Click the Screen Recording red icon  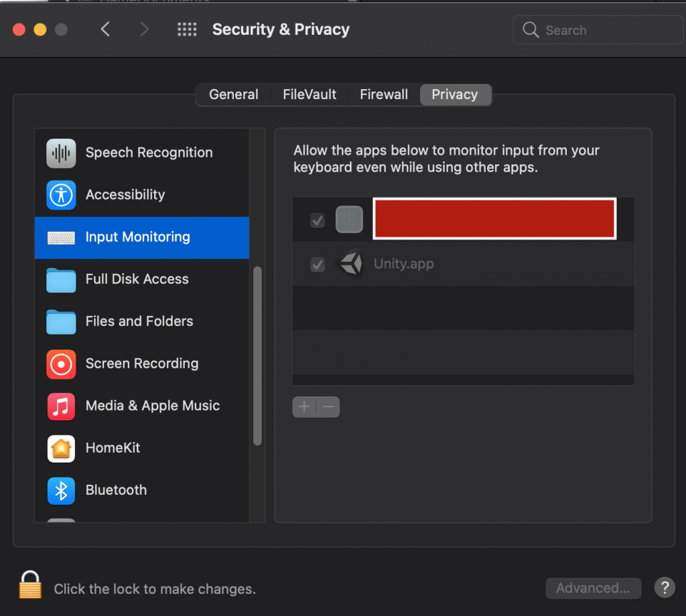pos(61,364)
